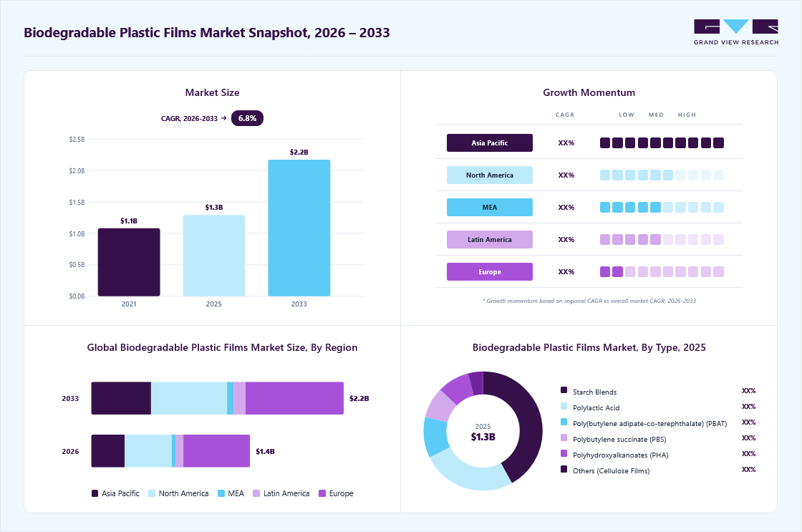Click the $2.2B total beside 2033 region bar

[x=359, y=398]
